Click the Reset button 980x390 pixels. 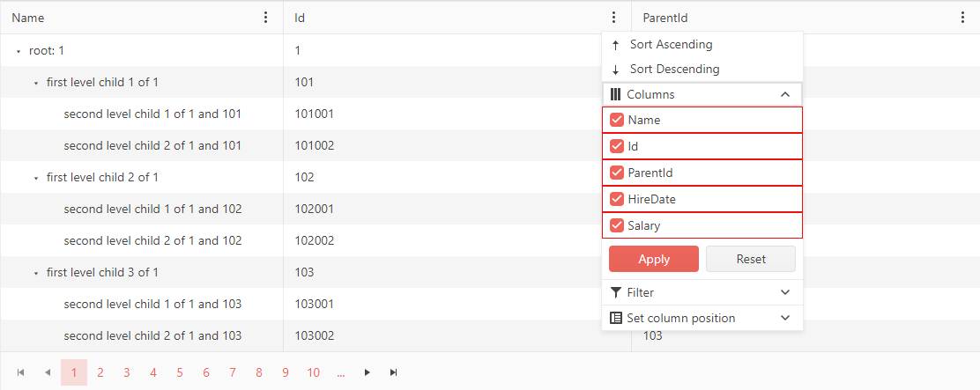pos(751,259)
